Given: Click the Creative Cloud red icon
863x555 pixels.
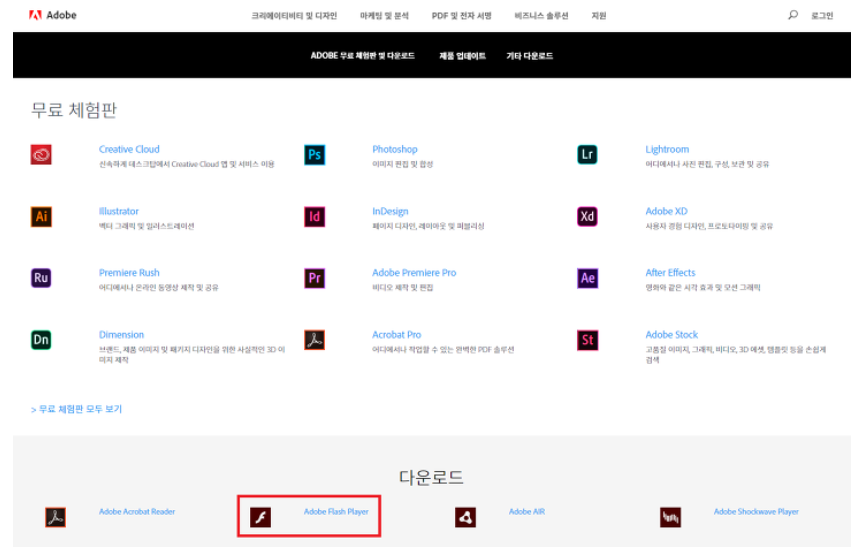Looking at the screenshot, I should [x=41, y=155].
